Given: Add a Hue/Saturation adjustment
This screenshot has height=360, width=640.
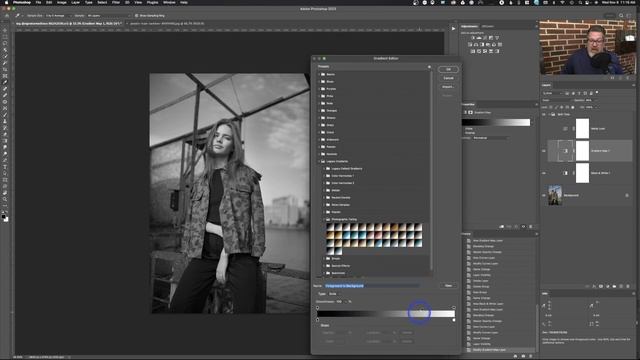Looking at the screenshot, I should (470, 44).
